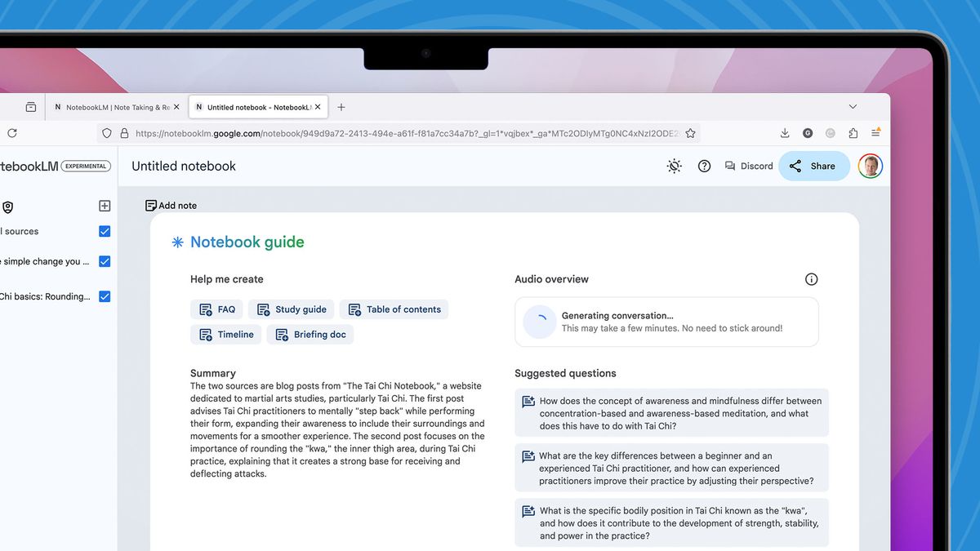The height and width of the screenshot is (551, 980).
Task: Open the 'Chi basics: Rounding...' source
Action: click(45, 296)
